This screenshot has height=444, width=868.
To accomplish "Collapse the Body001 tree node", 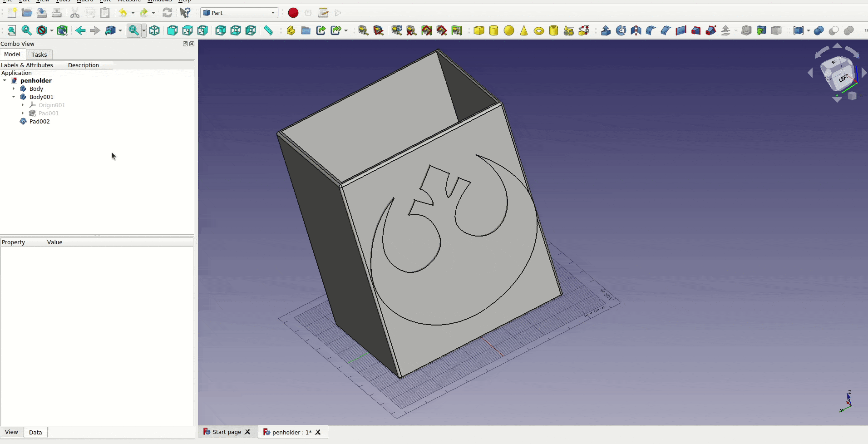I will click(14, 97).
